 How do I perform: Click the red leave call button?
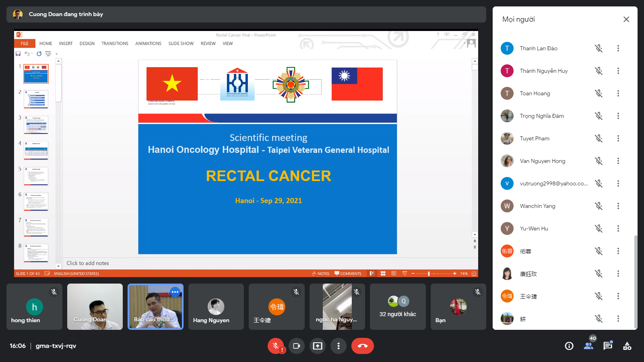click(362, 346)
